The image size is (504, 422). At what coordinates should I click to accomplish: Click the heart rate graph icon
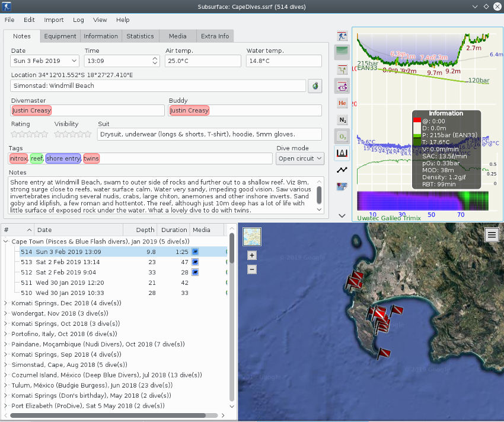(x=342, y=170)
